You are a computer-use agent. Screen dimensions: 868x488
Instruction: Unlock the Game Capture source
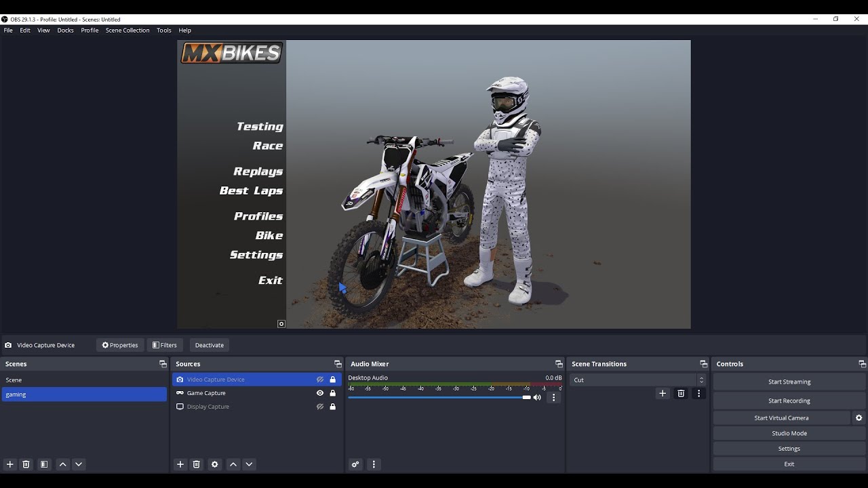pyautogui.click(x=332, y=393)
